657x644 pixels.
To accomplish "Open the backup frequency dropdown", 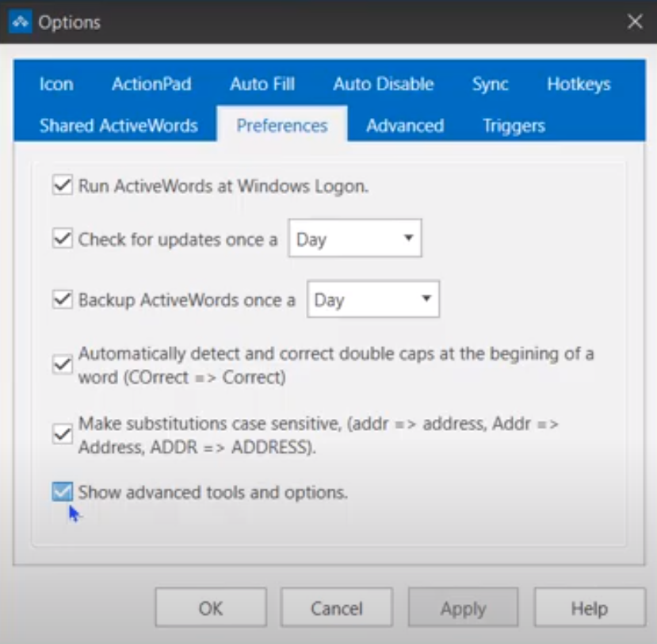I will [x=373, y=299].
